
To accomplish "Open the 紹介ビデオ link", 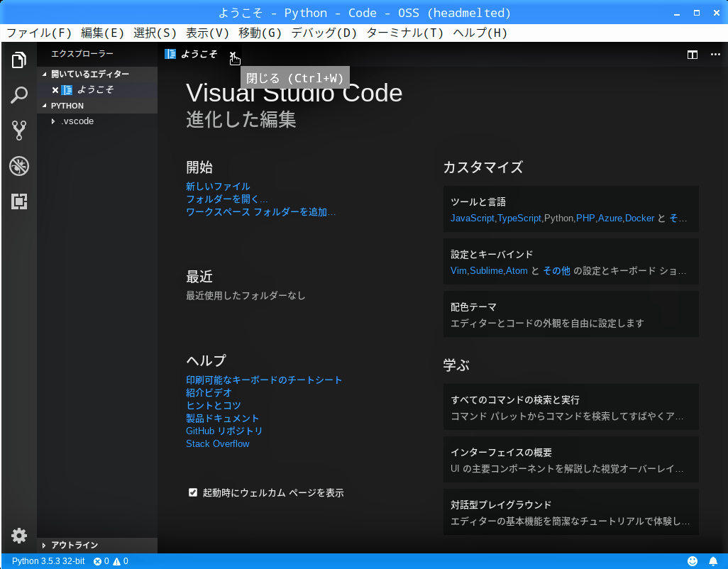I will coord(209,392).
